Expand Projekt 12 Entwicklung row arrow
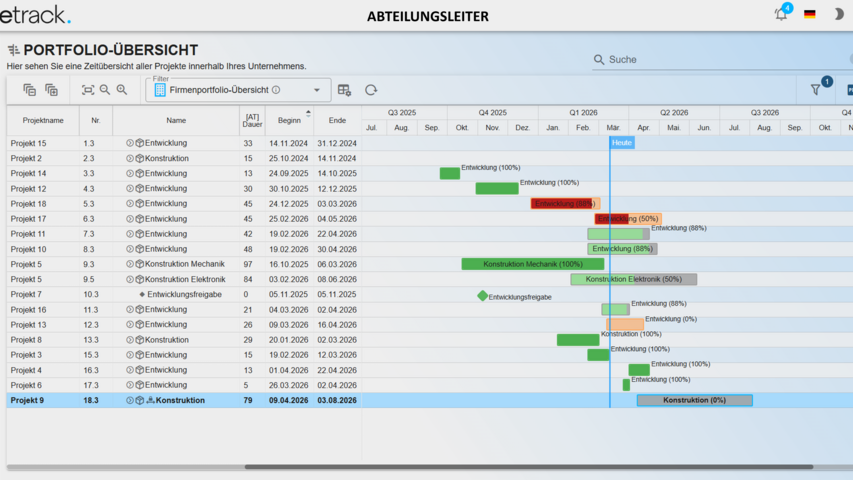 (130, 188)
